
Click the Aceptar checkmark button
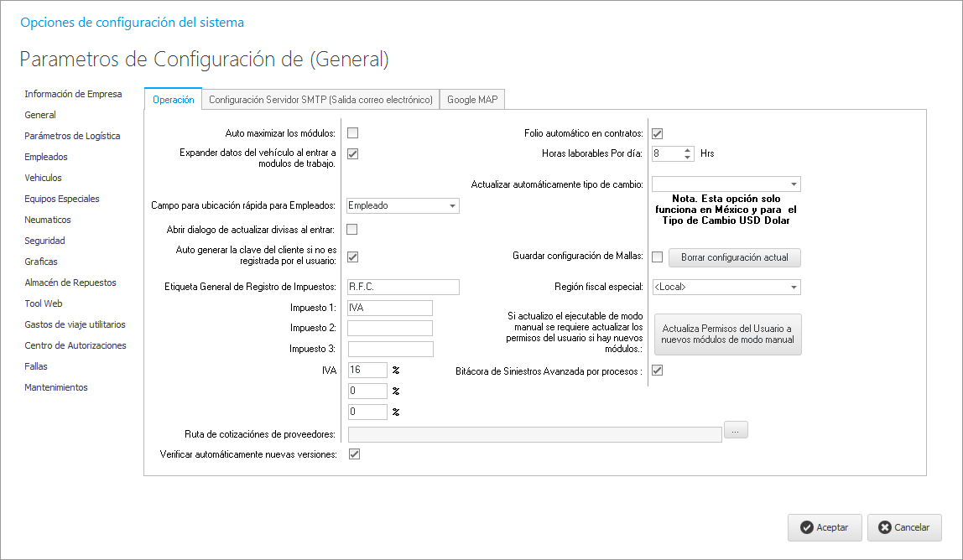click(825, 527)
